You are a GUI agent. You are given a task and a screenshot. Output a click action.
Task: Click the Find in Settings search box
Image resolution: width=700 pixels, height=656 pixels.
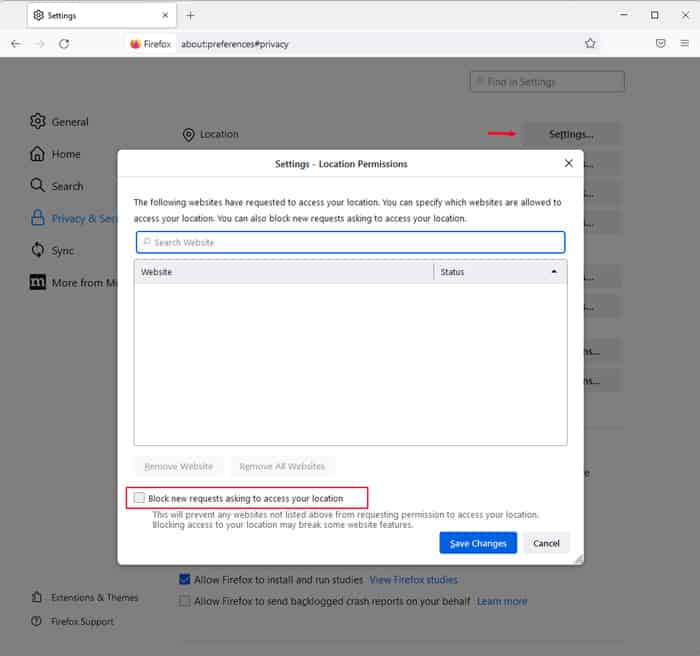tap(547, 82)
